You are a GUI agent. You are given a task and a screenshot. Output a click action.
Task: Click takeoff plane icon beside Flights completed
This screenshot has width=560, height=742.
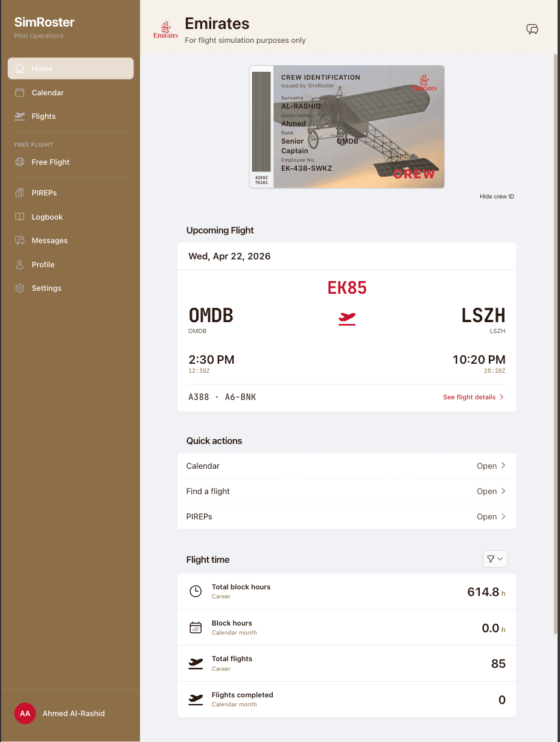[196, 700]
